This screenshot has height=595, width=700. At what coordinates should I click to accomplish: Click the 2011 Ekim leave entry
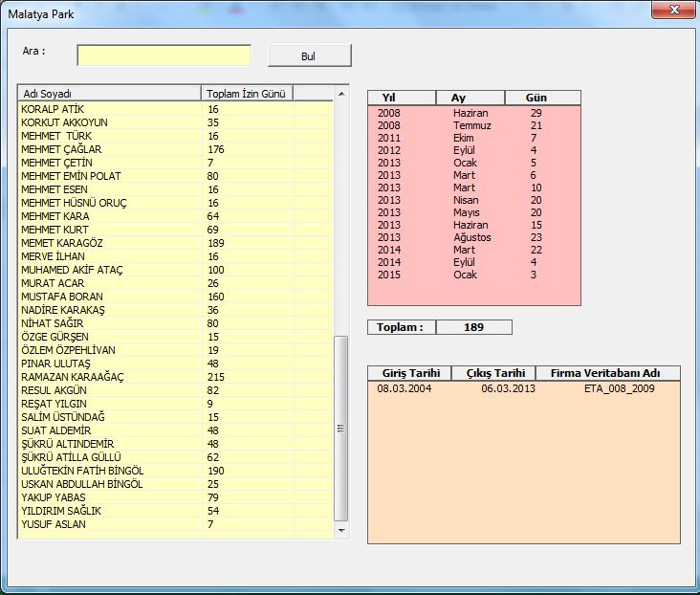[x=474, y=138]
